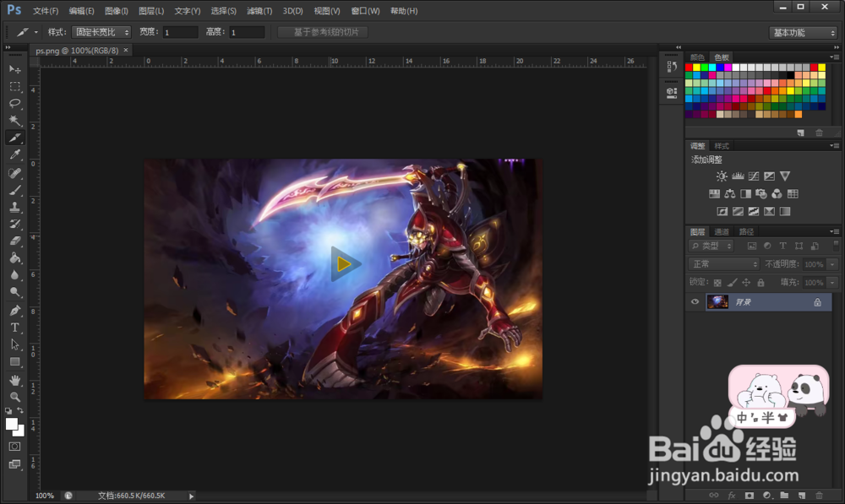Screen dimensions: 845x504
Task: Add a Curves adjustment
Action: 754,176
